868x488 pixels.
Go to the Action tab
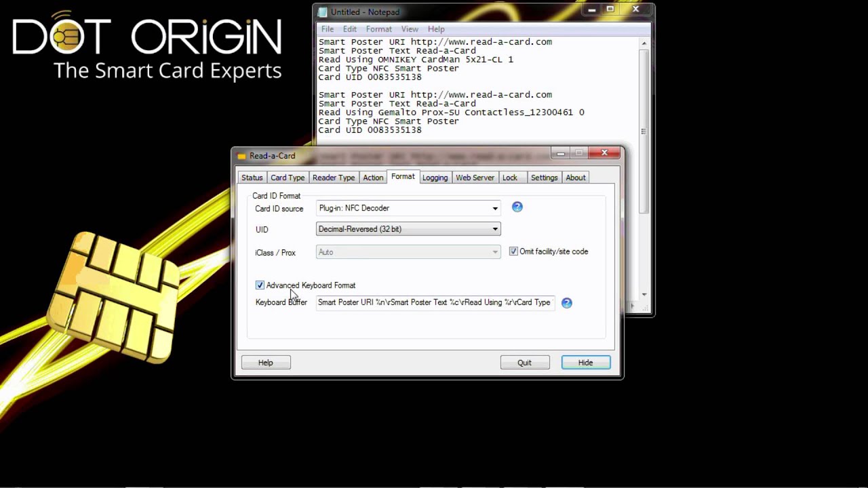pos(373,178)
